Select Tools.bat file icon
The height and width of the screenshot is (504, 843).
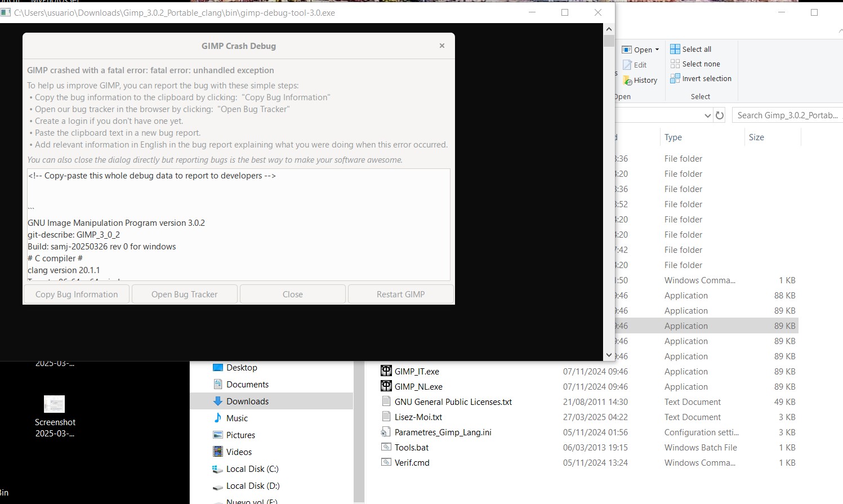pyautogui.click(x=386, y=447)
